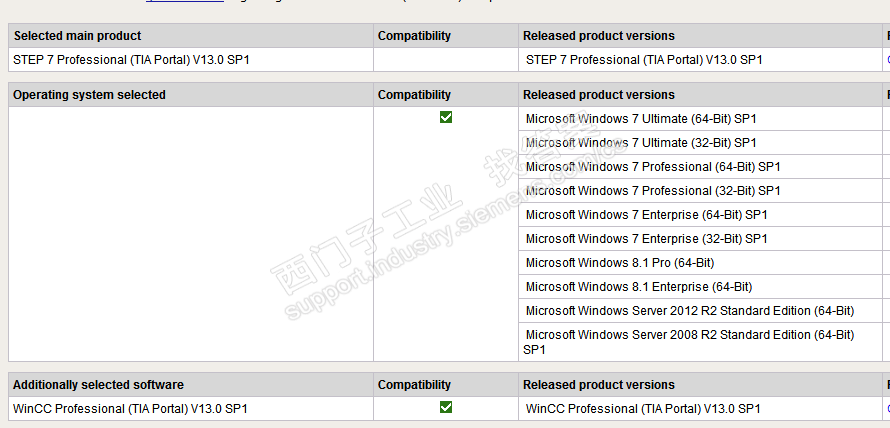890x428 pixels.
Task: Select the Windows 8.1 Pro (64-Bit) entry
Action: (x=620, y=263)
